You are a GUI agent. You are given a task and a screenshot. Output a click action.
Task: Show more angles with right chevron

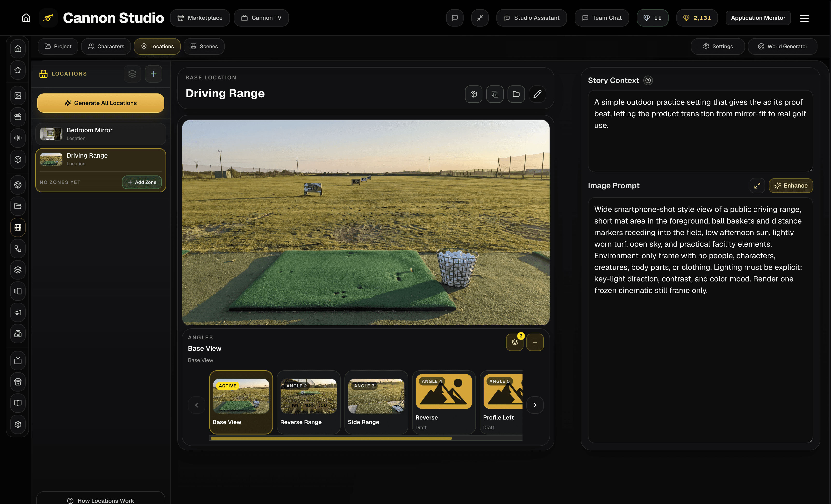pyautogui.click(x=535, y=405)
